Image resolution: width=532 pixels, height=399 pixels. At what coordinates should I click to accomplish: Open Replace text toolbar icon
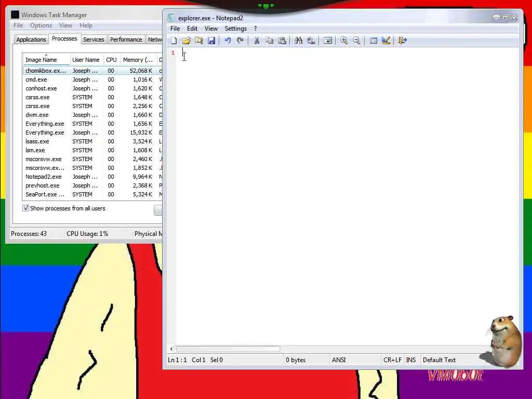click(x=311, y=41)
